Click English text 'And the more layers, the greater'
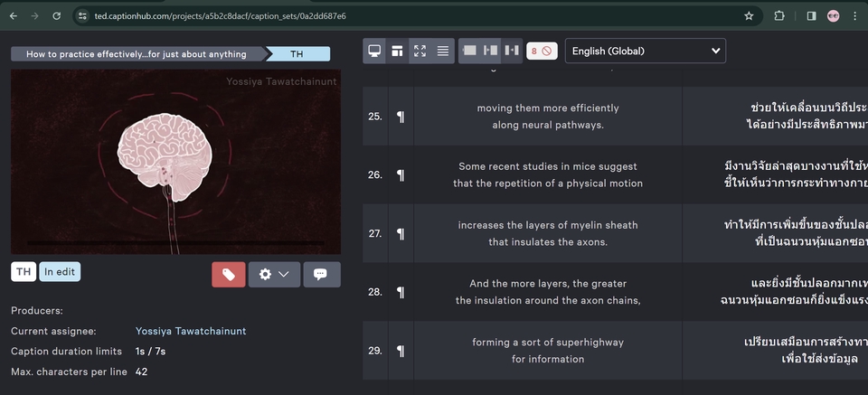 pyautogui.click(x=548, y=284)
